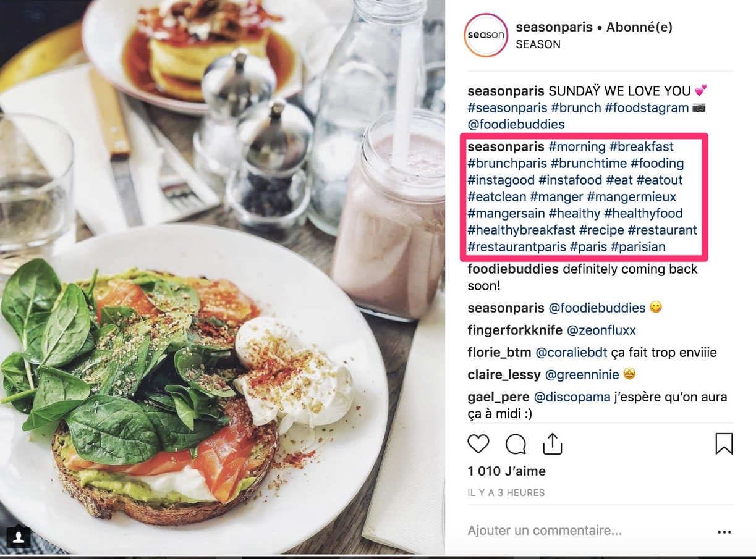
Task: Show tagged people icon on the photo
Action: coord(19,537)
